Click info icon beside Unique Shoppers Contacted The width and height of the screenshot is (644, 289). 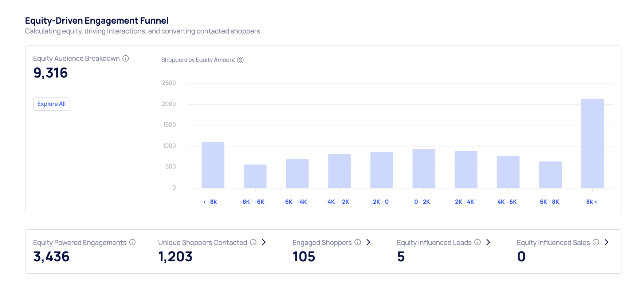(x=253, y=242)
